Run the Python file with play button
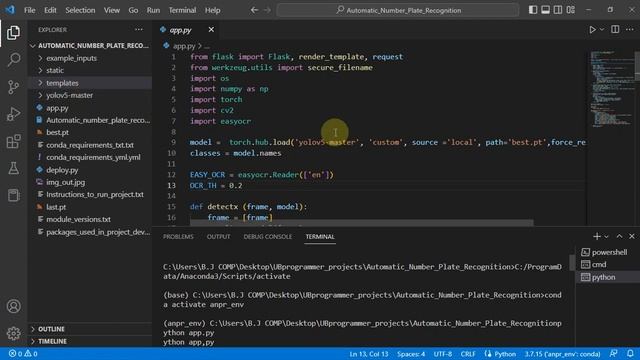The height and width of the screenshot is (360, 640). tap(592, 30)
